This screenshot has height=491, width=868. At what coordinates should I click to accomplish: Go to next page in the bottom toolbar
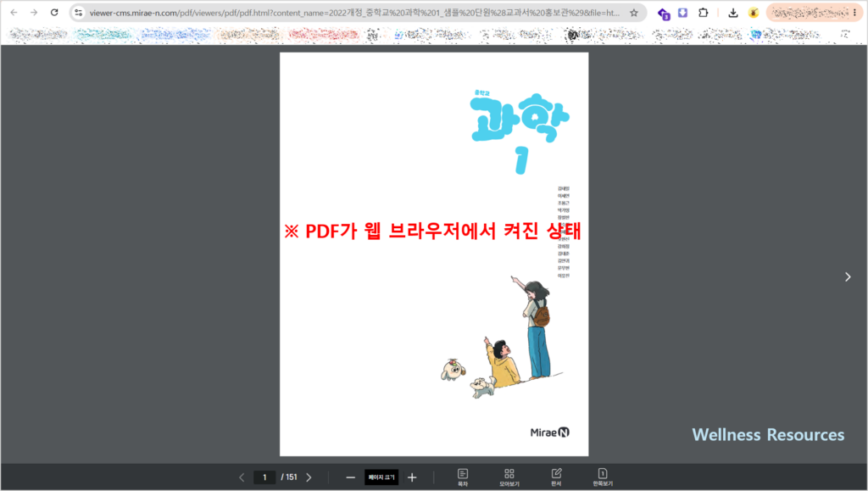point(309,477)
